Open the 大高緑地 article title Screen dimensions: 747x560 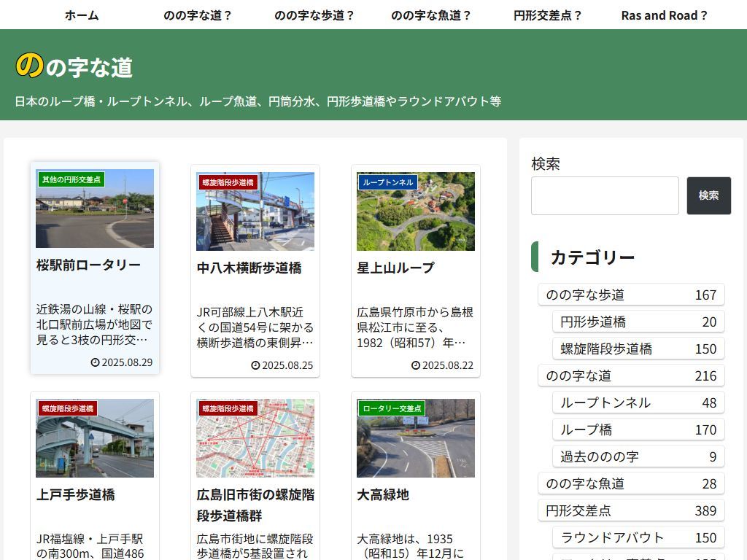tap(383, 494)
